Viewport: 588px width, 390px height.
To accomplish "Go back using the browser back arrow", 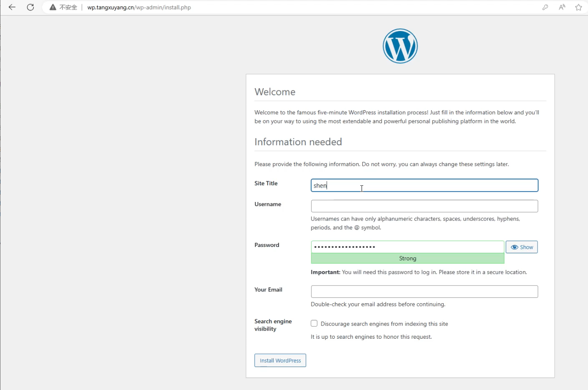I will [12, 7].
